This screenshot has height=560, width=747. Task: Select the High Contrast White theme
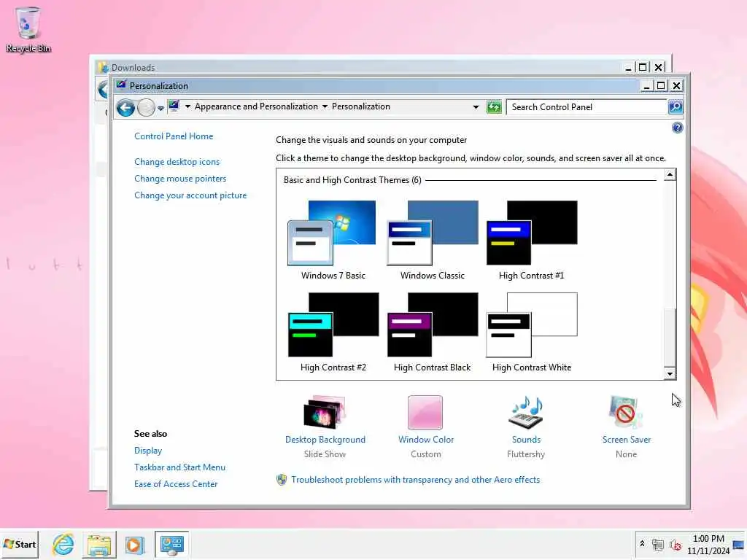[531, 332]
